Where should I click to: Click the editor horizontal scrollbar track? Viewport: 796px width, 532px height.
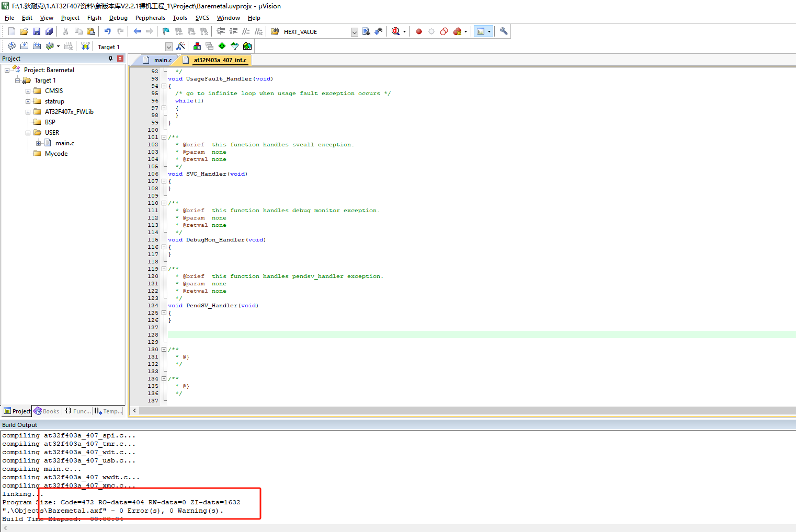point(467,411)
